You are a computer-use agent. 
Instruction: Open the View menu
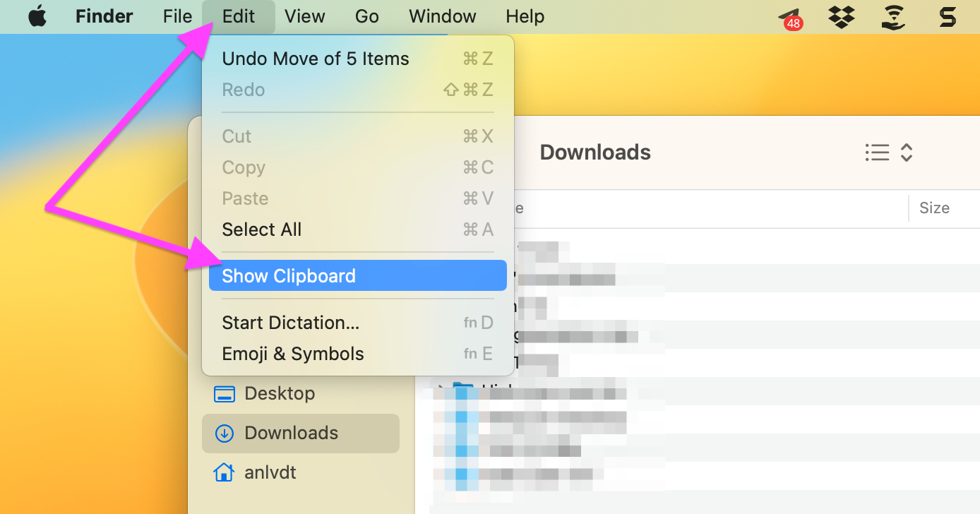tap(304, 17)
